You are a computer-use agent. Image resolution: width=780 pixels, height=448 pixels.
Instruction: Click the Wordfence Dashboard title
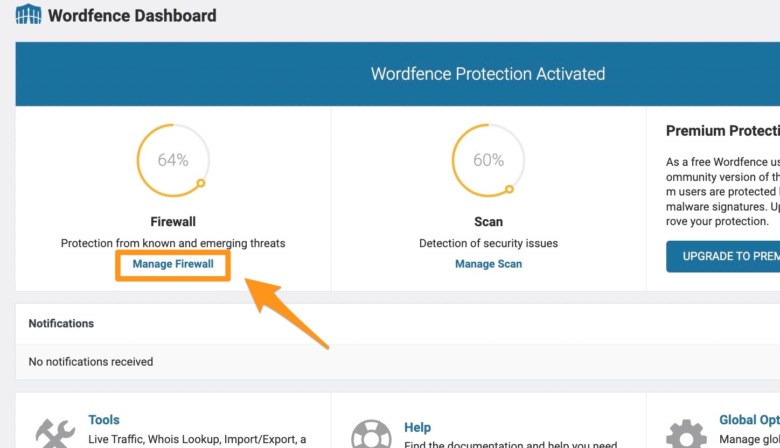point(132,15)
